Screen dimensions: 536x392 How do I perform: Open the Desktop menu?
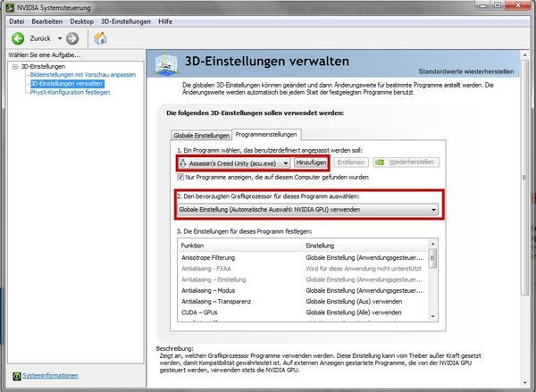tap(81, 21)
